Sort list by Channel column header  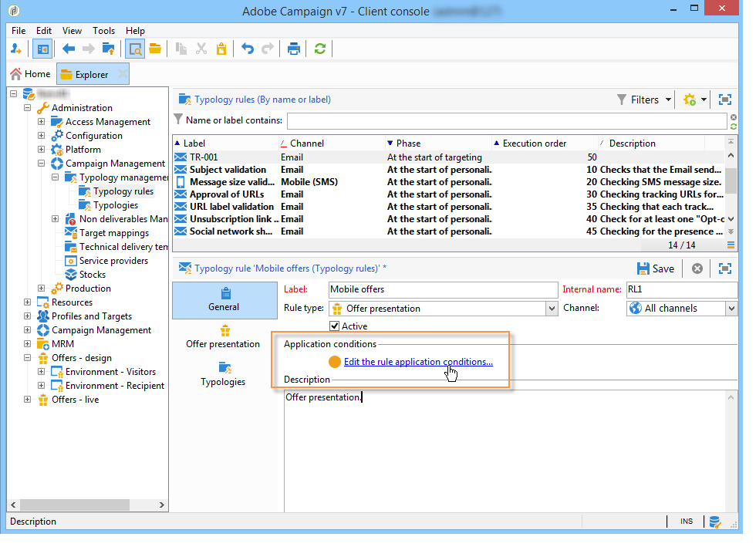click(331, 144)
